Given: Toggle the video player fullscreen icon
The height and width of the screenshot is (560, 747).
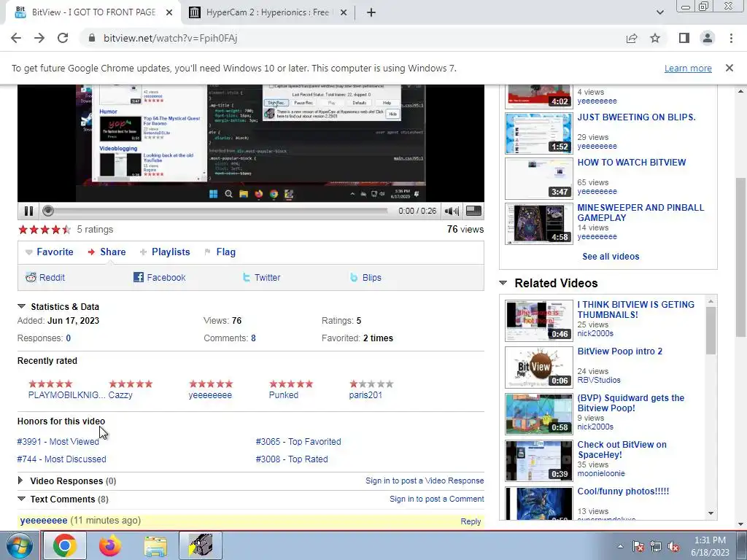Looking at the screenshot, I should (473, 211).
